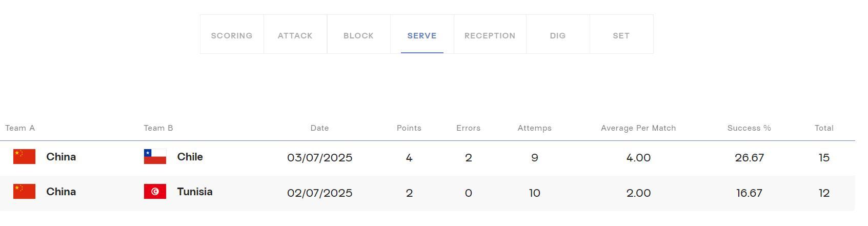
Task: Click the Total column header
Action: (824, 128)
